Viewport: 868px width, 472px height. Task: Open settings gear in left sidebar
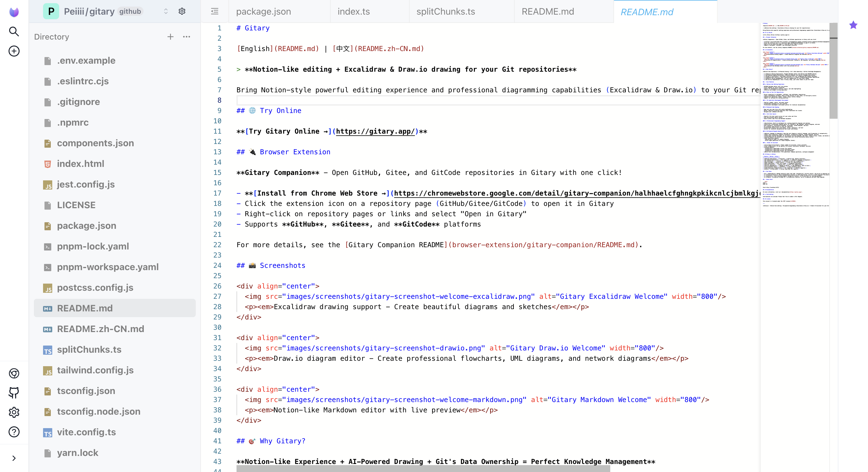(x=14, y=412)
